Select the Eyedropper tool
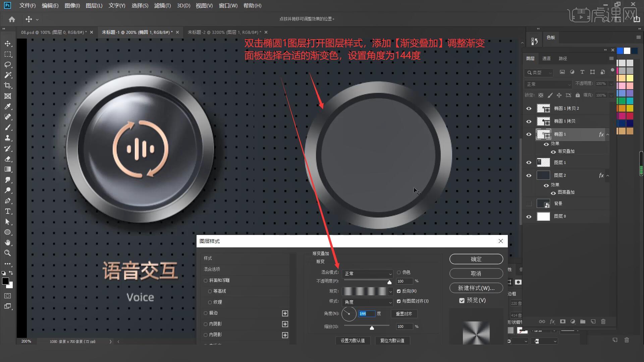Screen dimensions: 644x362 click(x=8, y=107)
